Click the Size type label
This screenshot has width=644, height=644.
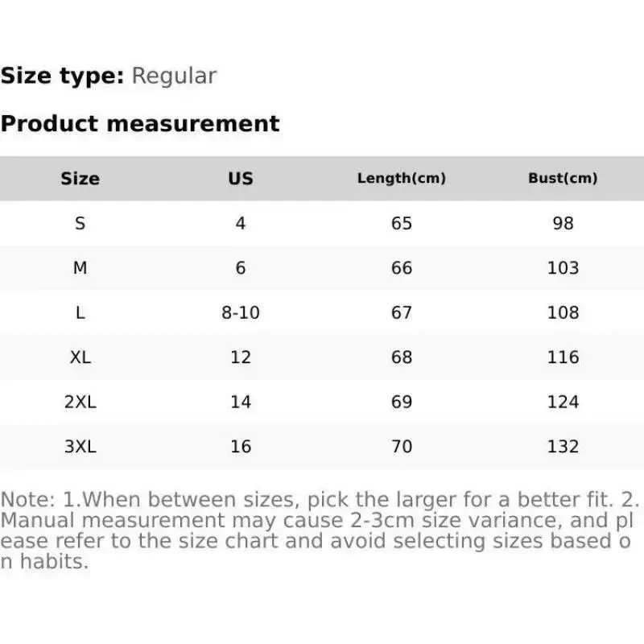click(62, 76)
